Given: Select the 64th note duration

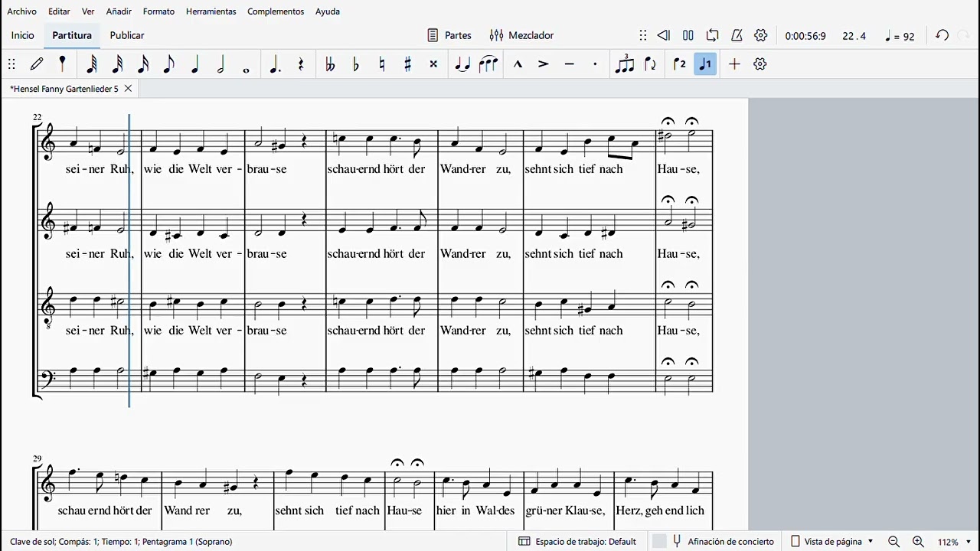Looking at the screenshot, I should click(91, 64).
